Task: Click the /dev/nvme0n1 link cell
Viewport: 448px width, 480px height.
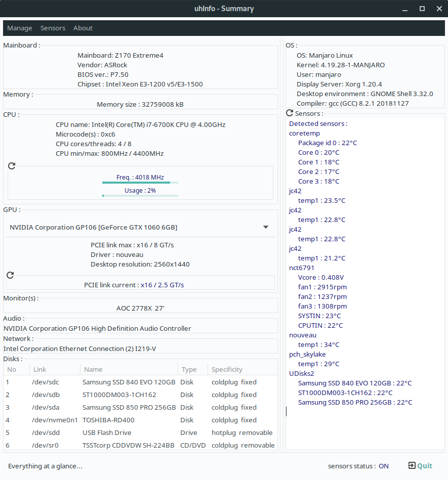Action: 55,420
